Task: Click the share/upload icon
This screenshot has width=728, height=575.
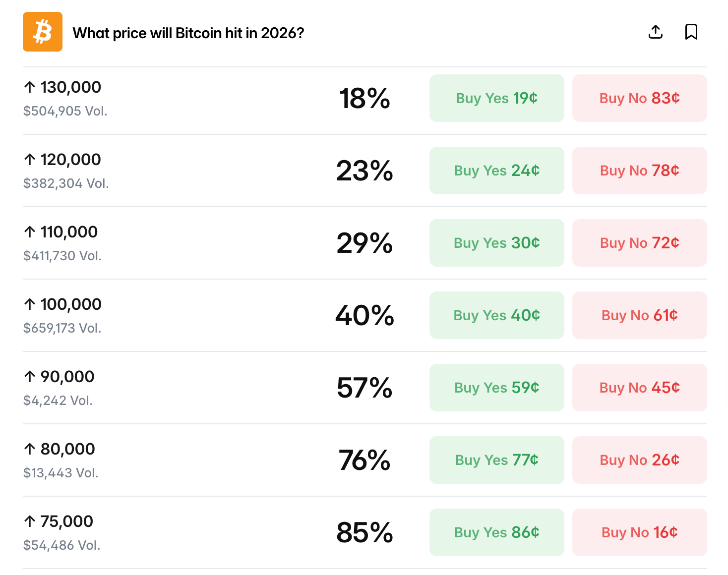Action: tap(656, 32)
